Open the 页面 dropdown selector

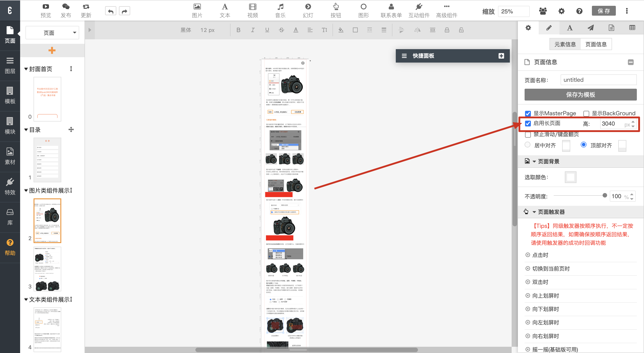[x=52, y=33]
